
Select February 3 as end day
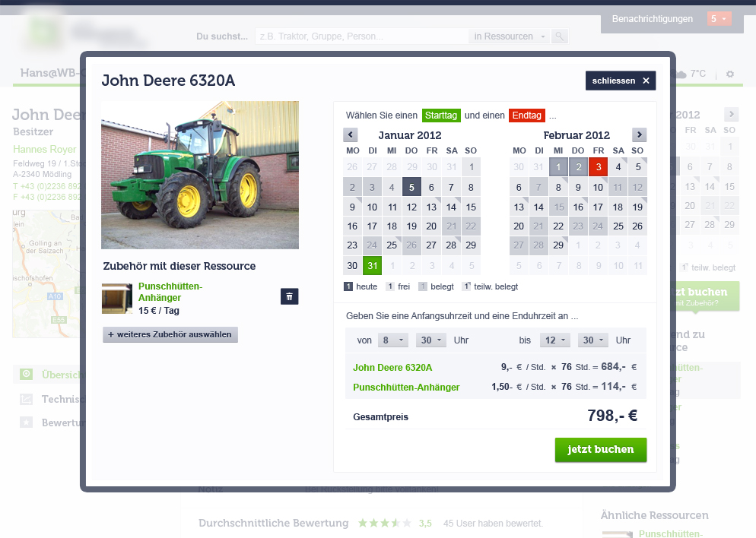click(x=599, y=167)
